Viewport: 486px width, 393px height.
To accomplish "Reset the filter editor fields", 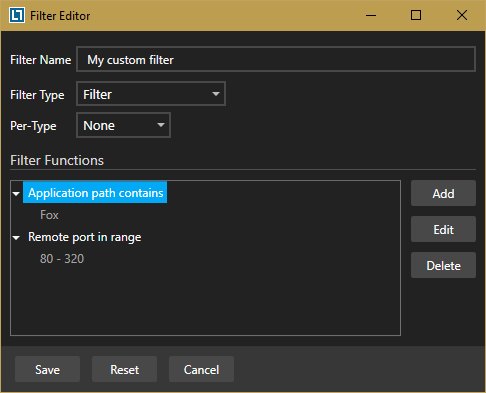I will (x=124, y=369).
